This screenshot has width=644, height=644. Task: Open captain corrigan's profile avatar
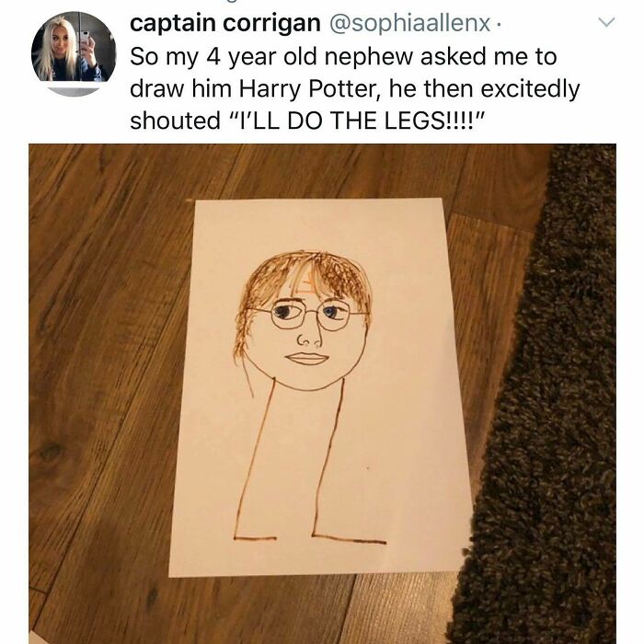[74, 53]
